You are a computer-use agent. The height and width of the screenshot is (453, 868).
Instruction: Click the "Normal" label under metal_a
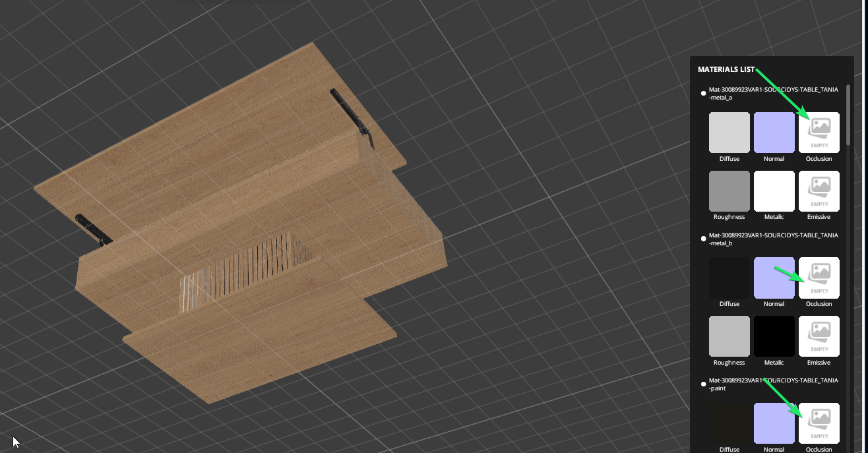point(774,159)
